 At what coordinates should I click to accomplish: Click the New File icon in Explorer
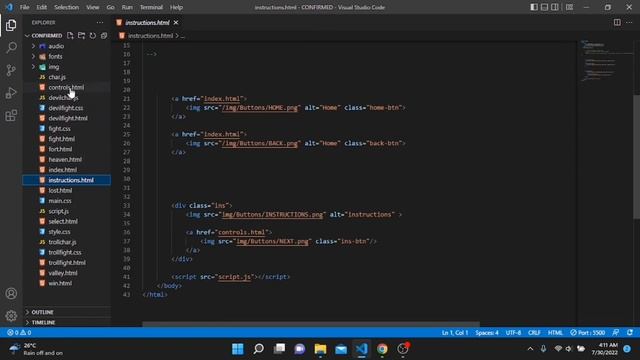click(70, 36)
